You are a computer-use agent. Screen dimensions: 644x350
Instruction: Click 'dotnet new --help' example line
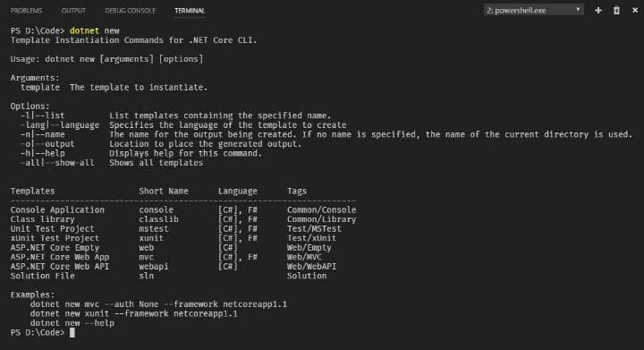point(72,323)
